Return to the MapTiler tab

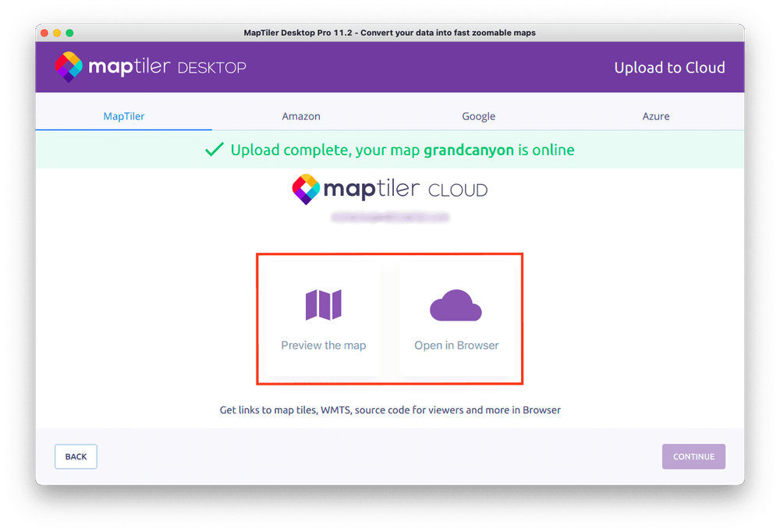pos(123,115)
